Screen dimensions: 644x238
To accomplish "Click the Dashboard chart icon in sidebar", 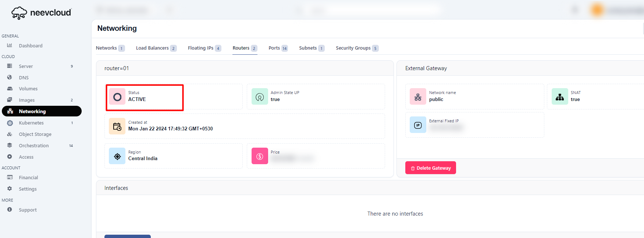I will pyautogui.click(x=10, y=46).
